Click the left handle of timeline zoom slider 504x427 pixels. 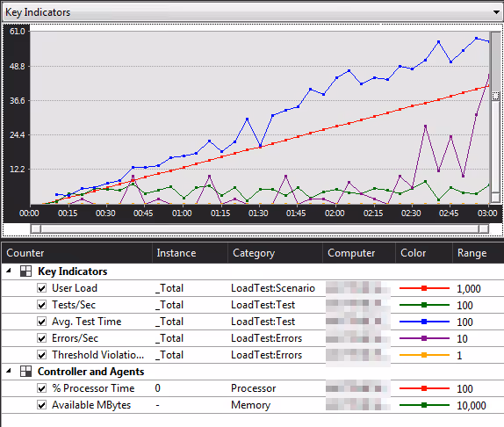pos(36,229)
